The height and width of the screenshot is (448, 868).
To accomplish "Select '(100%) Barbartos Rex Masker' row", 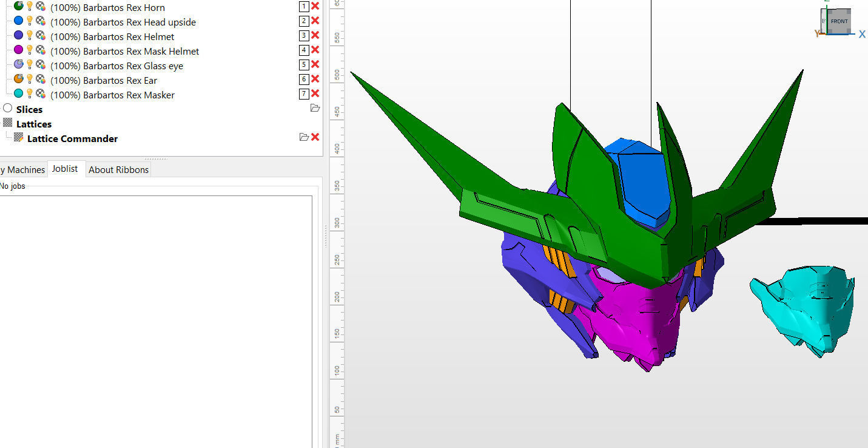I will [x=112, y=95].
